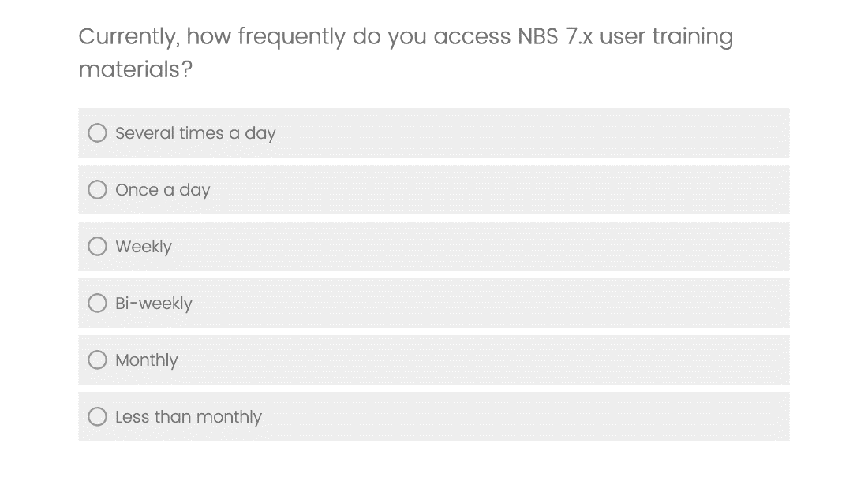The width and height of the screenshot is (868, 488).
Task: Click the "Bi-weekly" option label text
Action: pos(154,304)
